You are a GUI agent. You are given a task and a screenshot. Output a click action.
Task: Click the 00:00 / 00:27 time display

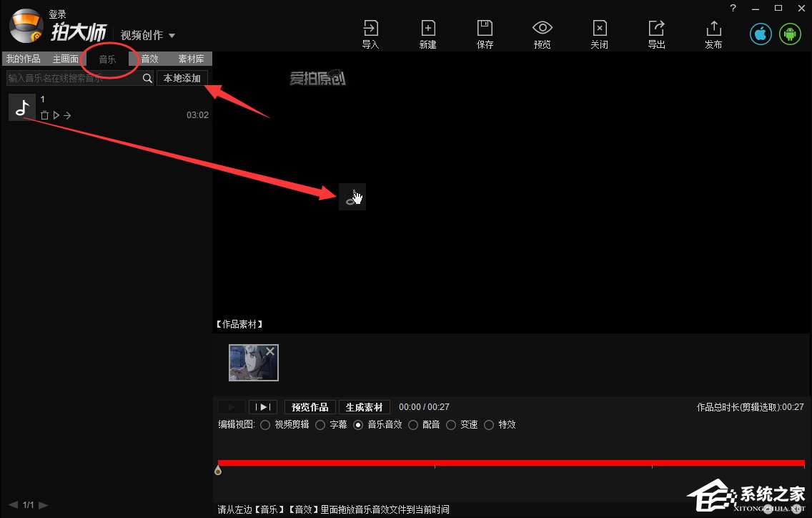point(424,407)
